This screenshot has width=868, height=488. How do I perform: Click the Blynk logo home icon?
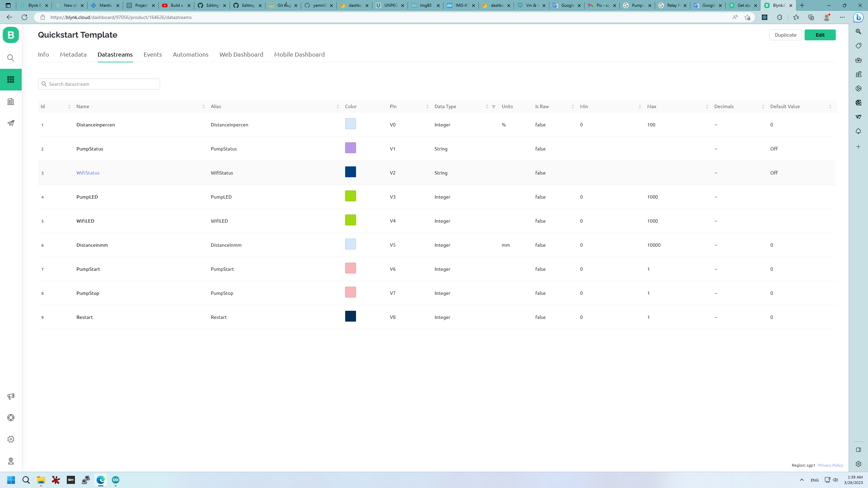[x=11, y=35]
